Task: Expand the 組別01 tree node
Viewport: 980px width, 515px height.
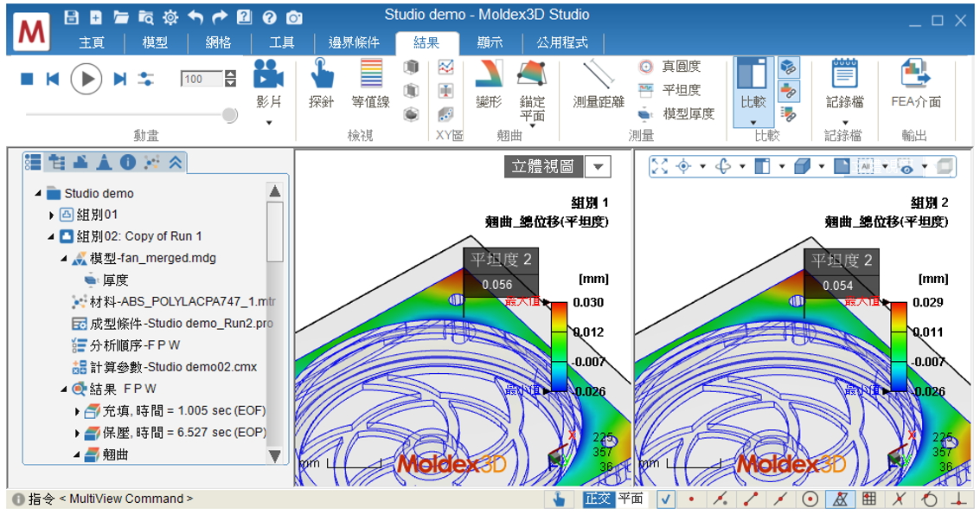Action: pyautogui.click(x=52, y=215)
